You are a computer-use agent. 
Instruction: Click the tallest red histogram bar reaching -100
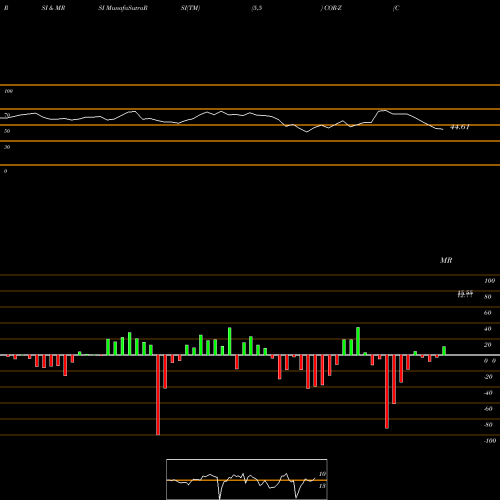click(158, 395)
